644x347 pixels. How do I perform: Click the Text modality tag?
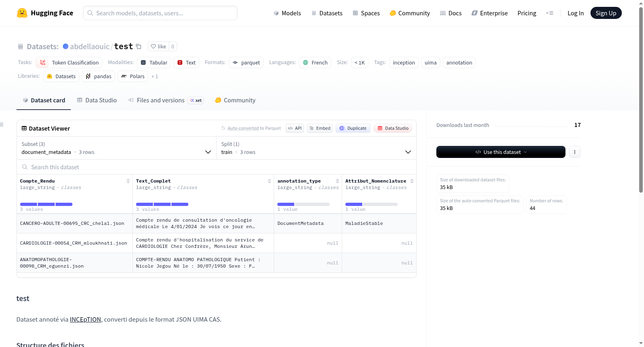tap(186, 62)
